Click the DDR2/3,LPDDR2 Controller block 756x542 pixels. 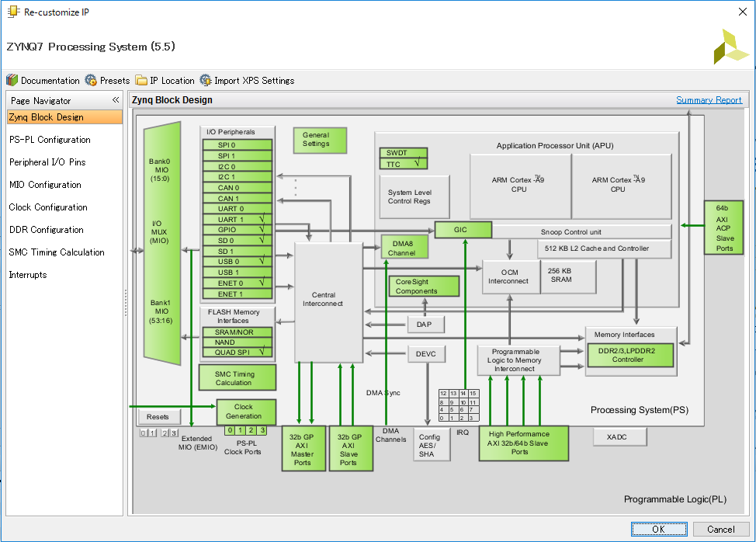tap(630, 353)
